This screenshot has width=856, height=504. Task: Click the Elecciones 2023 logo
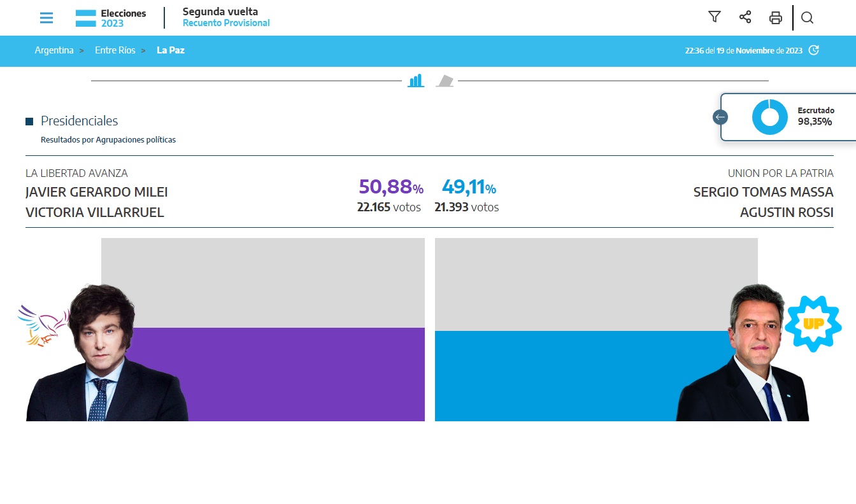(111, 18)
